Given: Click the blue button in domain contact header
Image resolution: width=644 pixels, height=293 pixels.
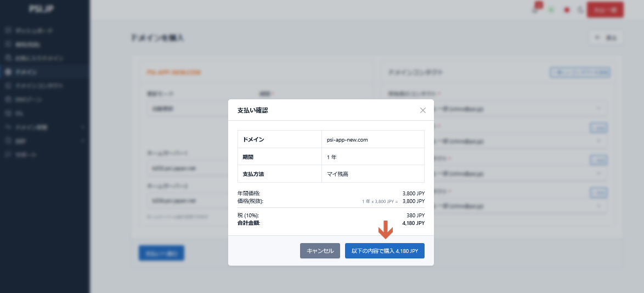Looking at the screenshot, I should pyautogui.click(x=580, y=72).
